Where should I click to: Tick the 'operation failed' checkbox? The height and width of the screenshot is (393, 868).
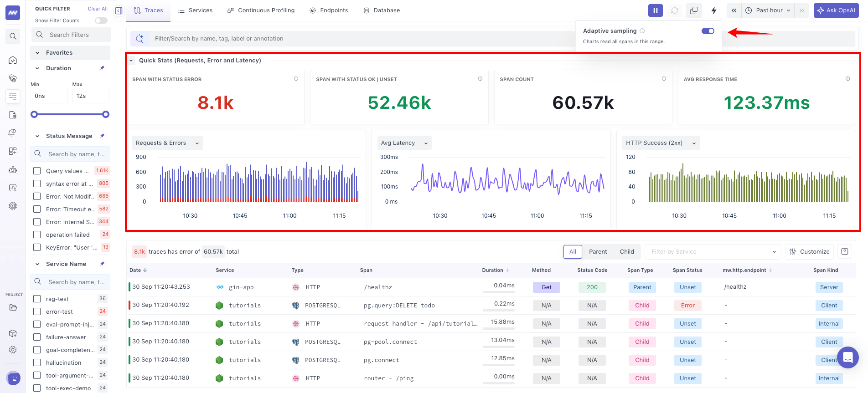click(37, 235)
